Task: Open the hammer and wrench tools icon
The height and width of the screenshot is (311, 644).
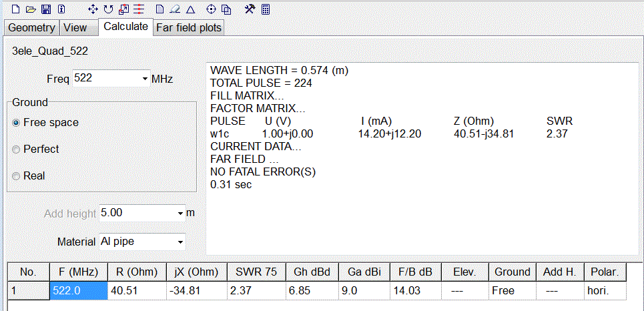Action: (x=250, y=9)
